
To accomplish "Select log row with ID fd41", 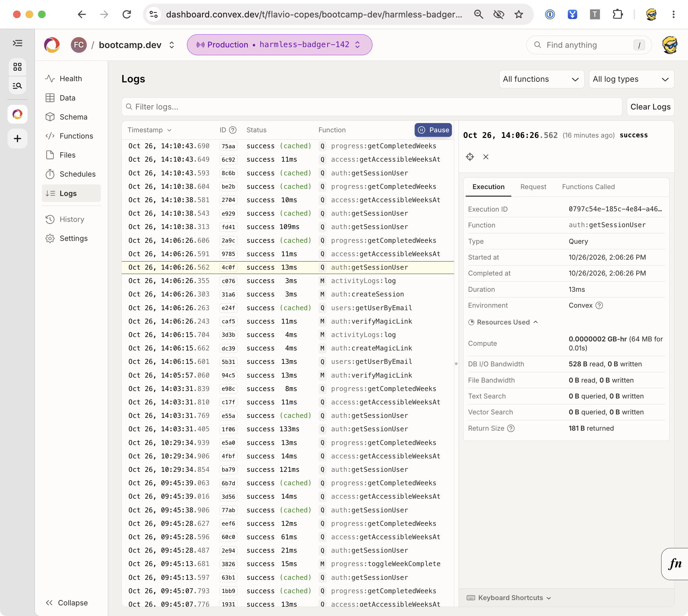I will [x=287, y=227].
